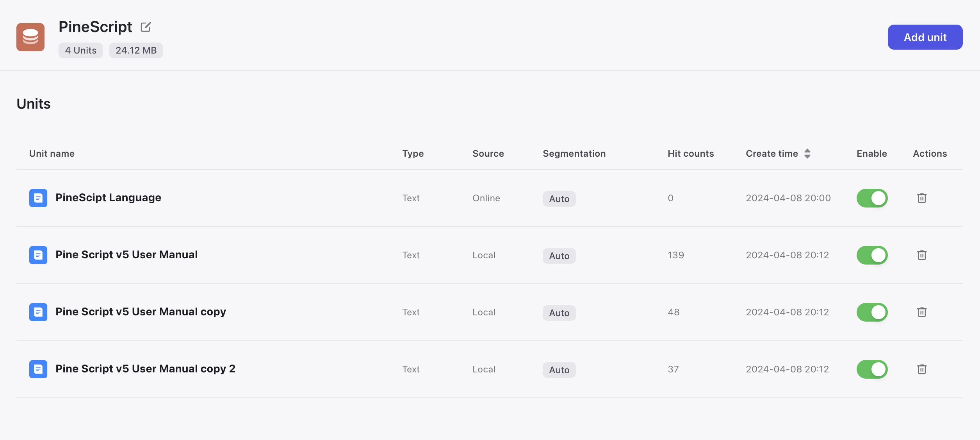Click the PineScipt Language document icon
The width and height of the screenshot is (980, 440).
[38, 198]
